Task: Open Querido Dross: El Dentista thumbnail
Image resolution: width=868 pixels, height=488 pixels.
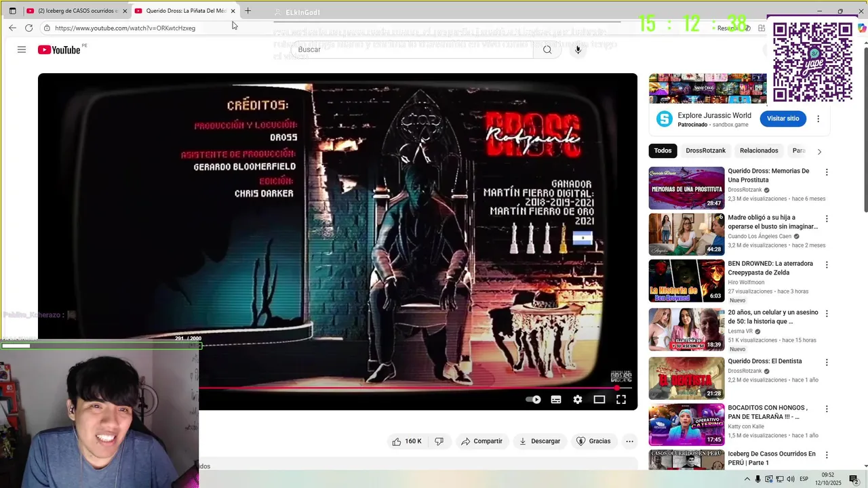Action: [686, 378]
